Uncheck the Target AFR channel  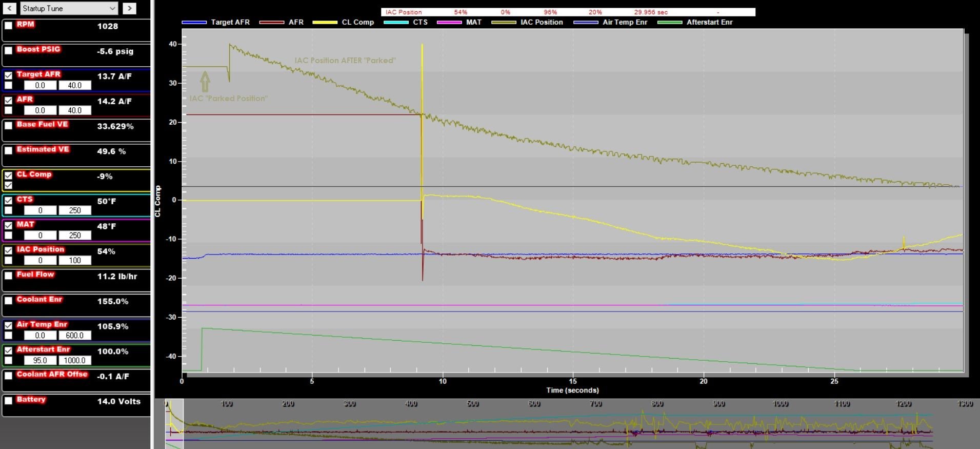8,75
